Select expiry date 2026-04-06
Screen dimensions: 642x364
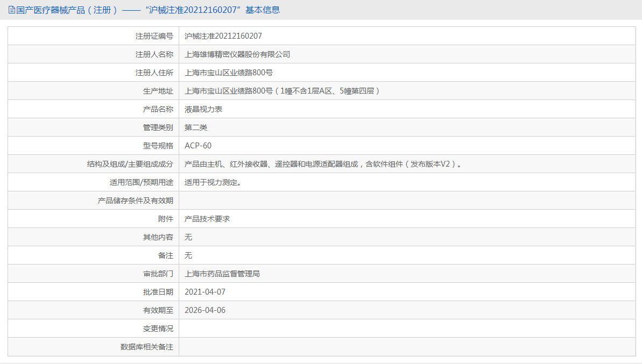[x=205, y=310]
